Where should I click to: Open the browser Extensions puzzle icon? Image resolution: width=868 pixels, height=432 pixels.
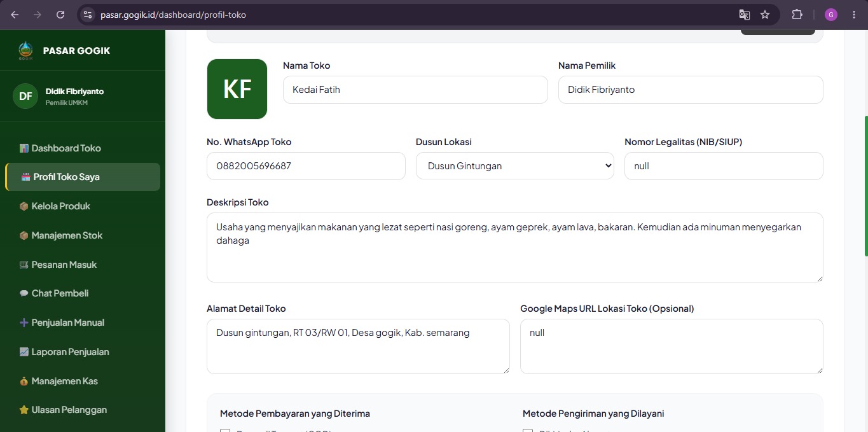[x=797, y=15]
